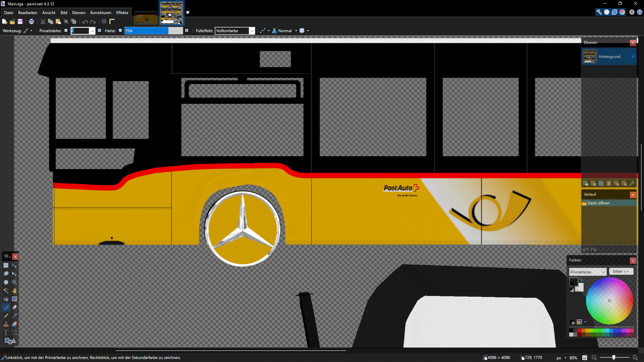Image resolution: width=644 pixels, height=362 pixels.
Task: Select the Magic Wand tool
Action: 6,291
